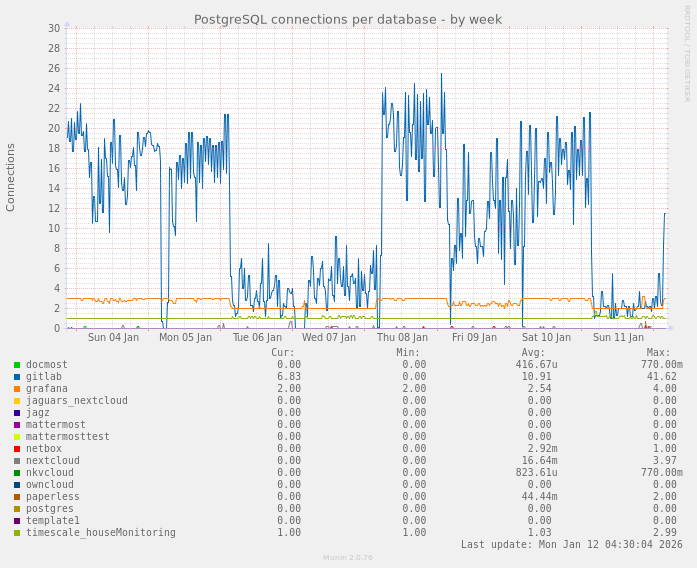The image size is (697, 568).
Task: Click the 'Tue 06 Jan' x-axis label
Action: (257, 337)
